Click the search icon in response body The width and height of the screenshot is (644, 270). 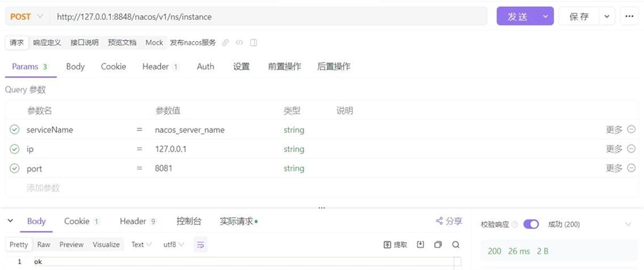click(x=456, y=244)
